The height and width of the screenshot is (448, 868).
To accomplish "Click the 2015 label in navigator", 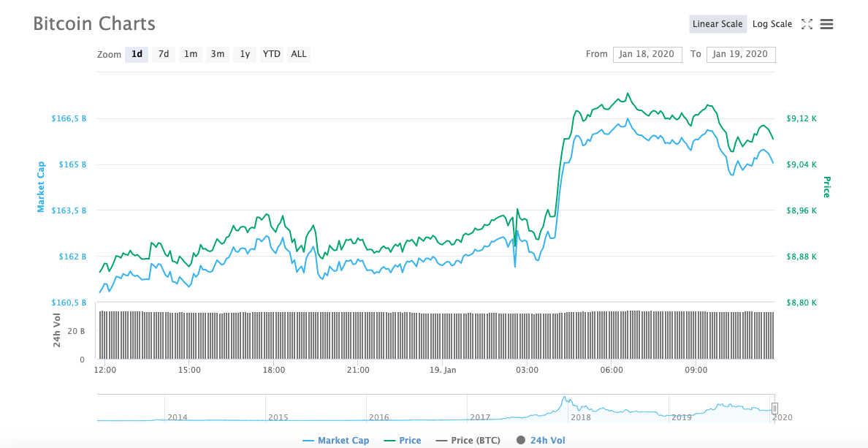I will pyautogui.click(x=278, y=417).
